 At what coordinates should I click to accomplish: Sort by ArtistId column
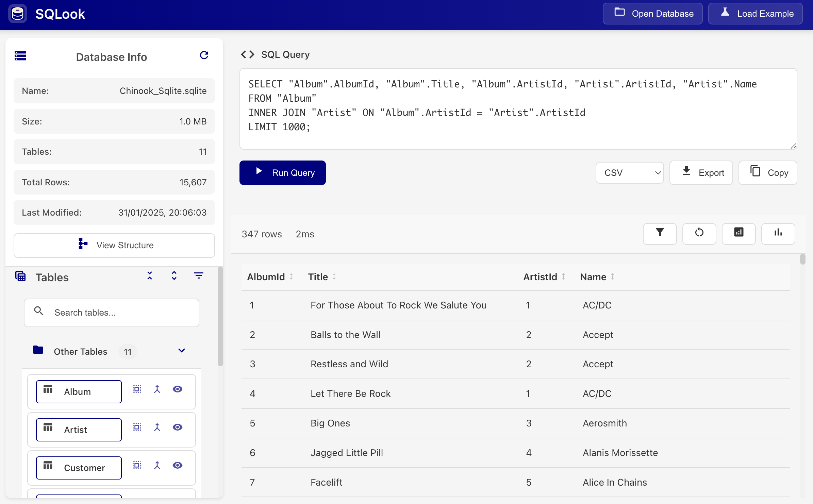tap(563, 276)
